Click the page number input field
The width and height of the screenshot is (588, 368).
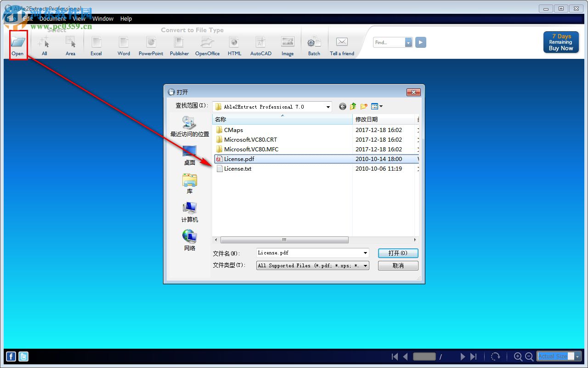[424, 356]
